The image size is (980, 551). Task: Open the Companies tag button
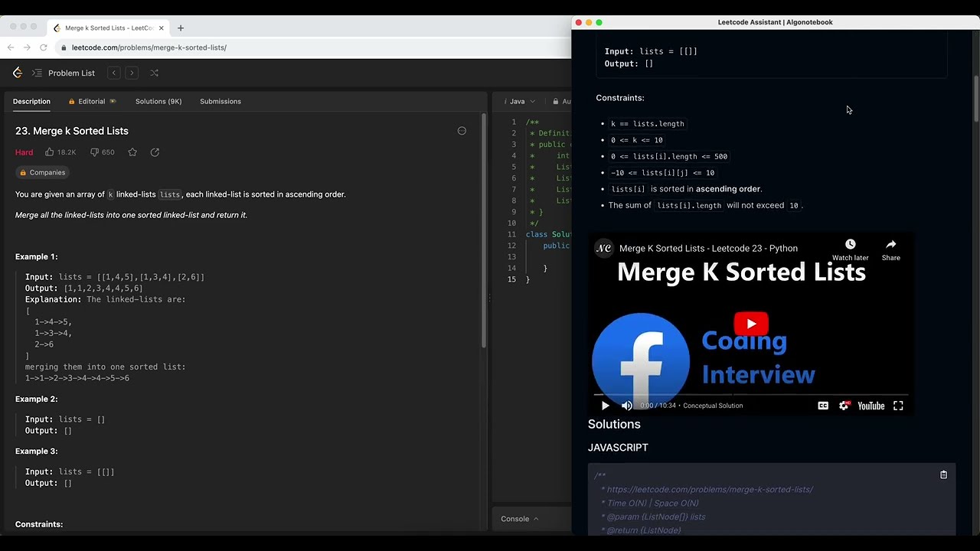pos(42,172)
